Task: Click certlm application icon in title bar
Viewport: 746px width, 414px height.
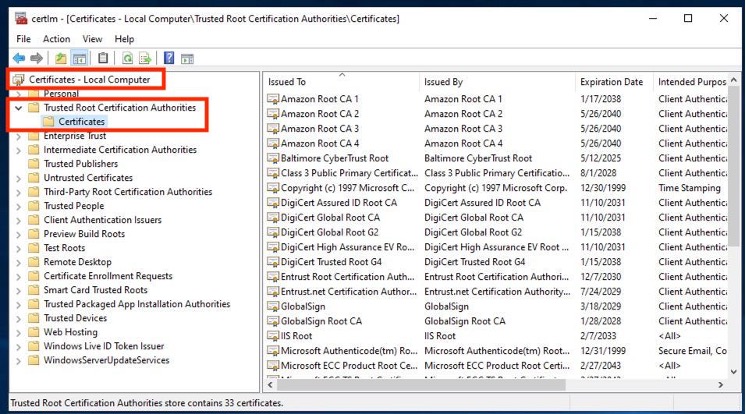Action: [21, 19]
